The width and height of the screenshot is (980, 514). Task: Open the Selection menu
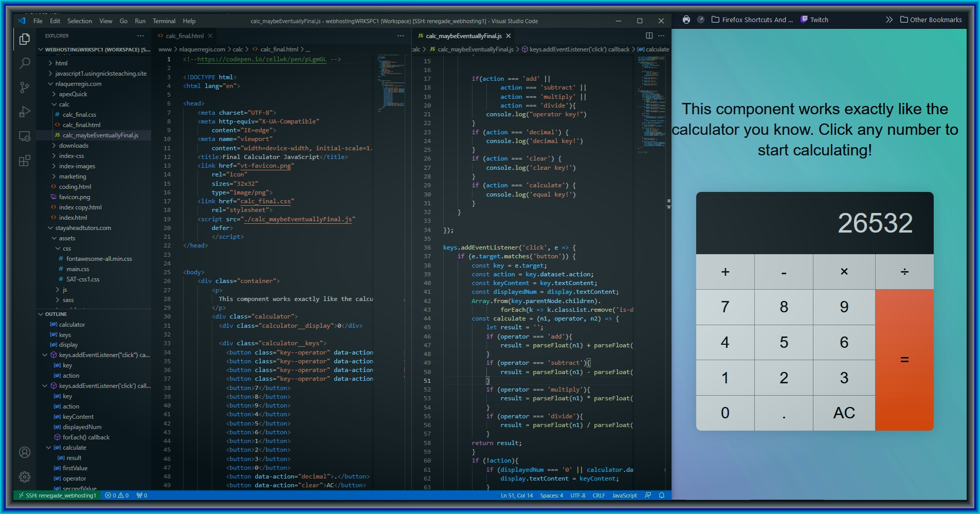tap(80, 21)
